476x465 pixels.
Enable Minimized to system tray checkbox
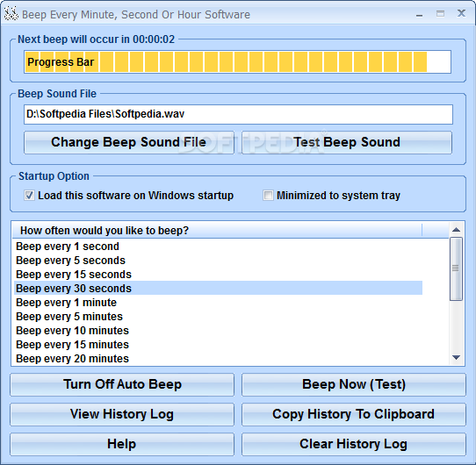[268, 196]
